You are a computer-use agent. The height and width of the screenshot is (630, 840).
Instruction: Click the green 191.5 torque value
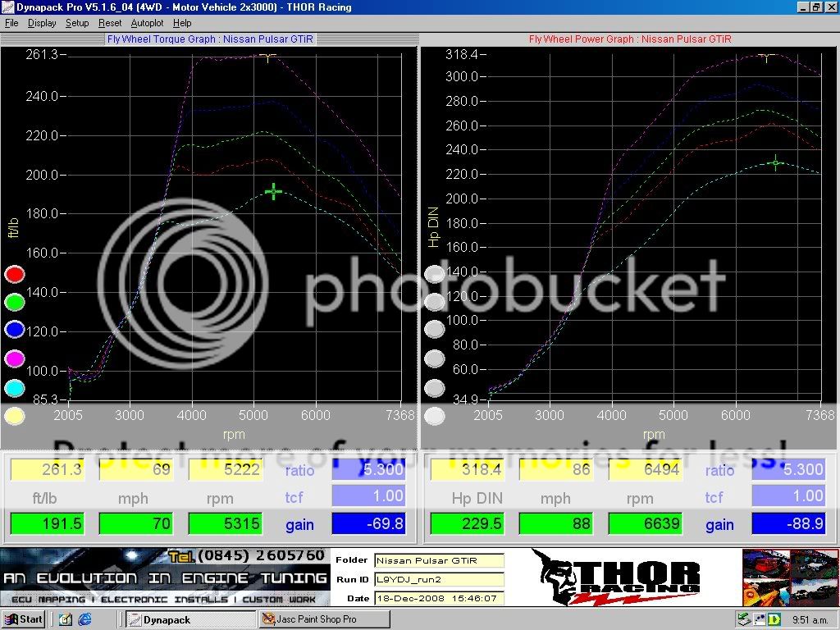[x=48, y=523]
